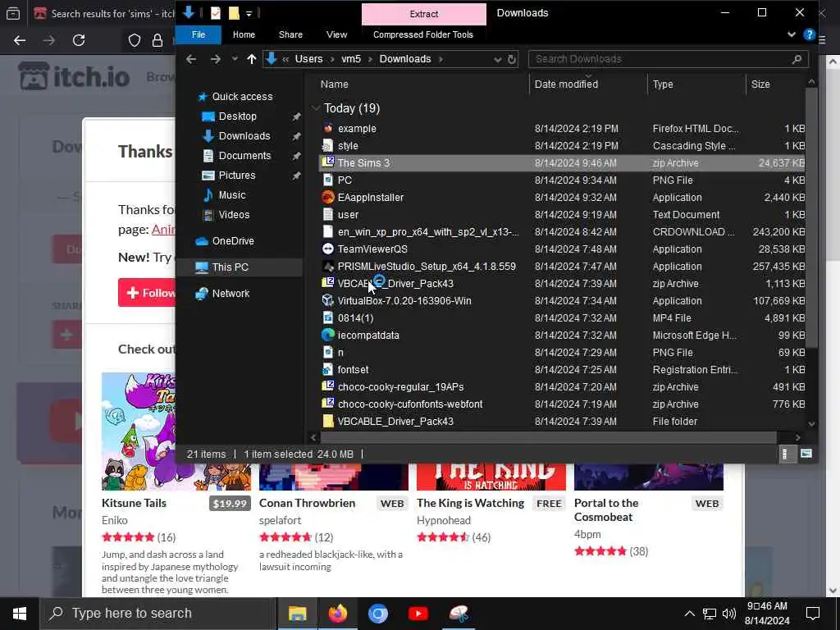Open The King is Watching link

coord(470,503)
